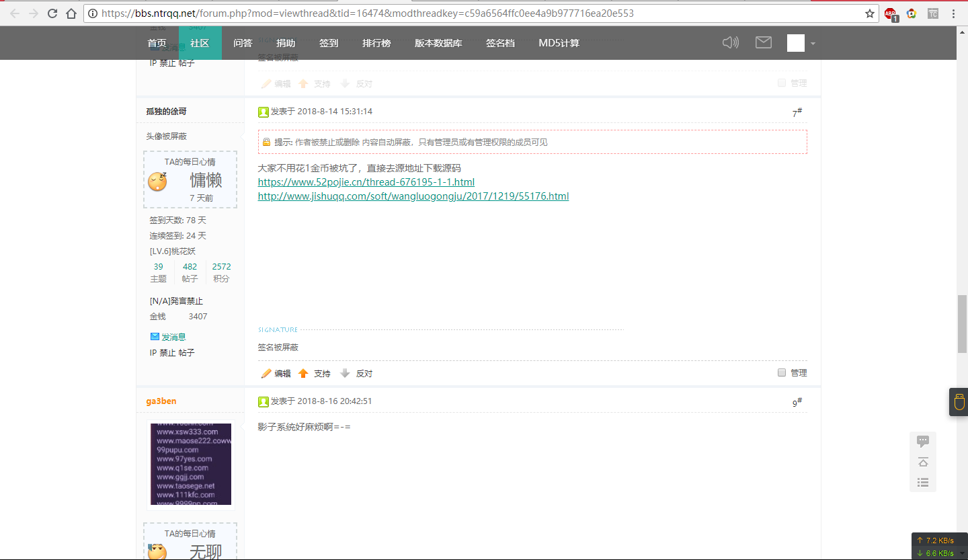Open messages envelope icon in nav bar
Viewport: 968px width, 560px height.
764,42
